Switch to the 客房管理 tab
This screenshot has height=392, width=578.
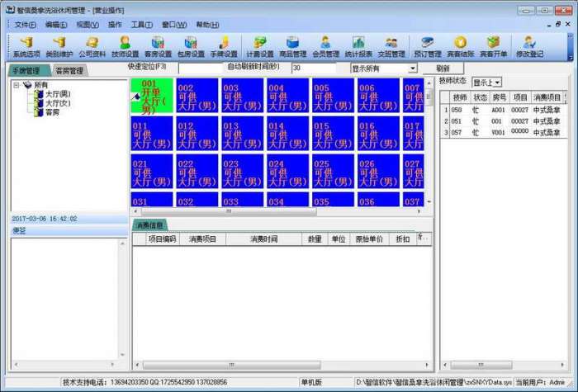[69, 71]
